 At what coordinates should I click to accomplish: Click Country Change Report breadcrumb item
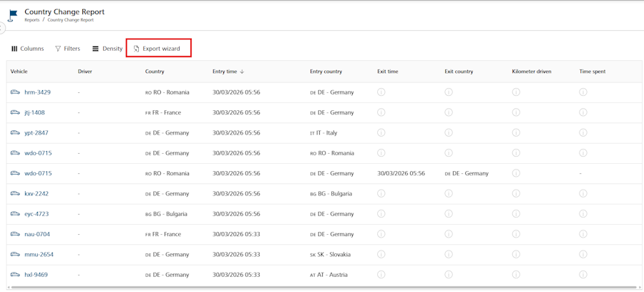[x=71, y=20]
